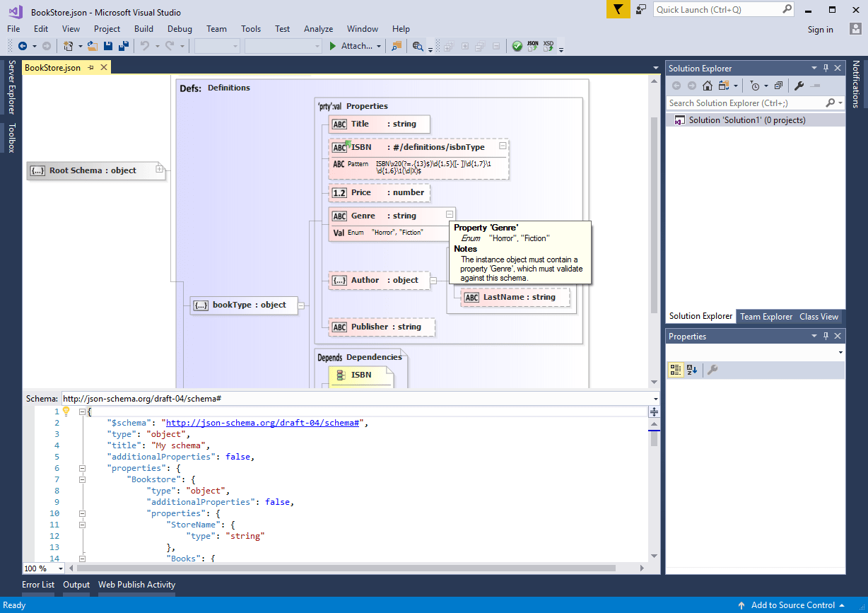Generate JSON sample using JSON toolbar icon
Image resolution: width=868 pixels, height=613 pixels.
(x=532, y=46)
